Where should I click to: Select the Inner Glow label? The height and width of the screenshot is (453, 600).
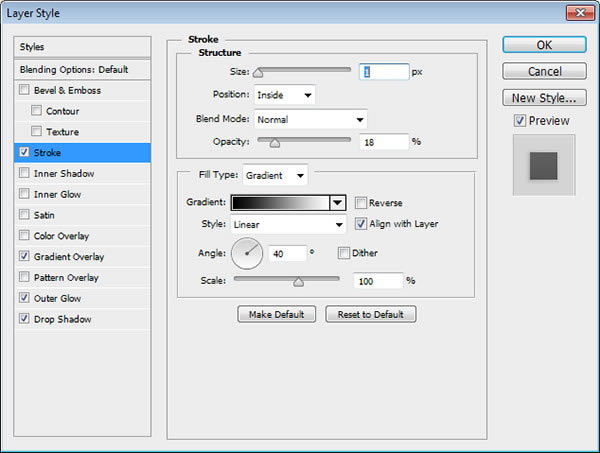[x=57, y=194]
